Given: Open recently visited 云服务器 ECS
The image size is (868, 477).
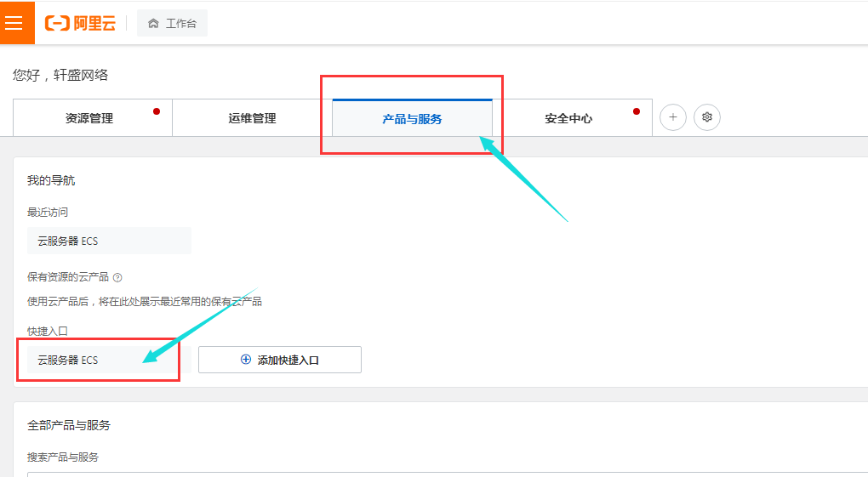Looking at the screenshot, I should [109, 241].
